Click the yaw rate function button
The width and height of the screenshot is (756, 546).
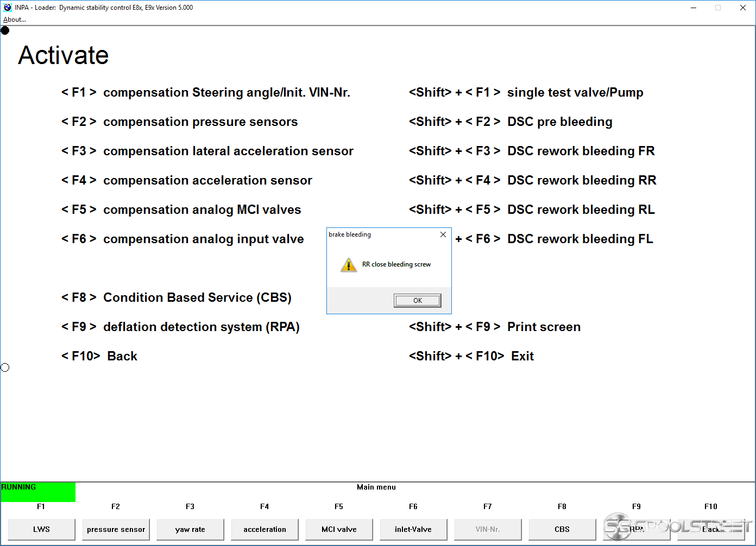coord(190,529)
